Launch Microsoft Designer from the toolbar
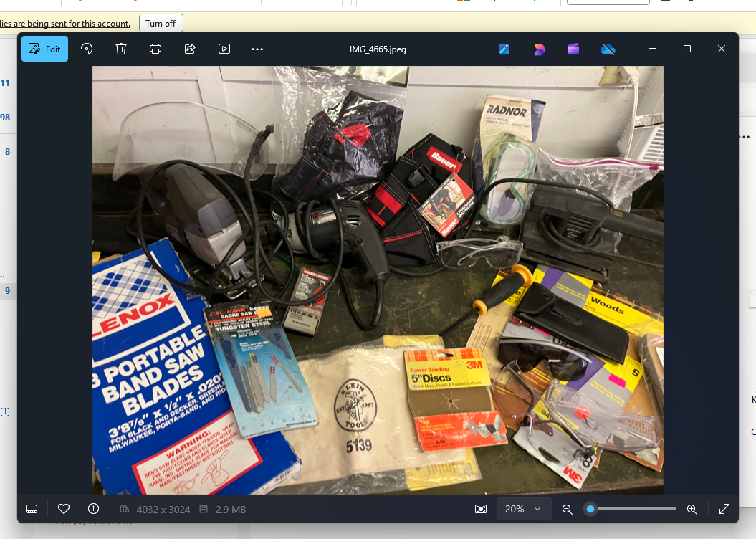 click(540, 49)
